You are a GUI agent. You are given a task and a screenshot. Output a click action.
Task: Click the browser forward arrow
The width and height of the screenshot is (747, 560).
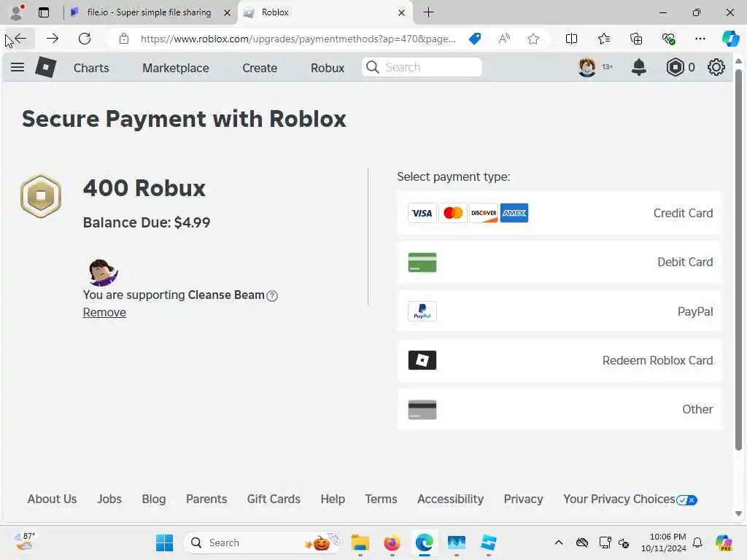point(53,39)
